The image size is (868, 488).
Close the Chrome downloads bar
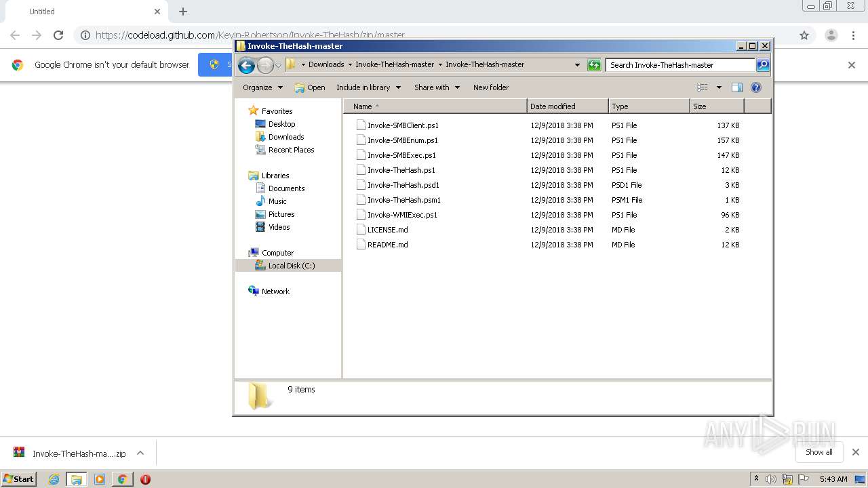click(856, 452)
